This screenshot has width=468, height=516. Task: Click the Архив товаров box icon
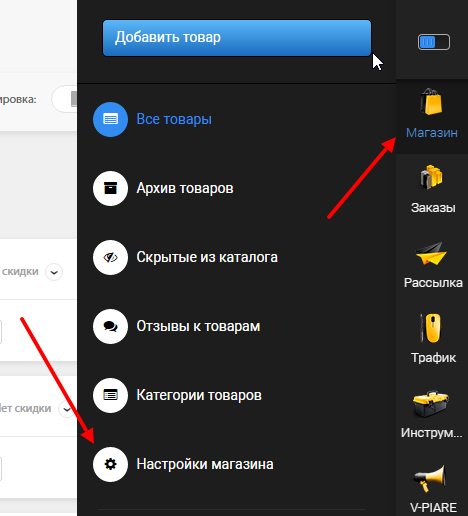110,188
